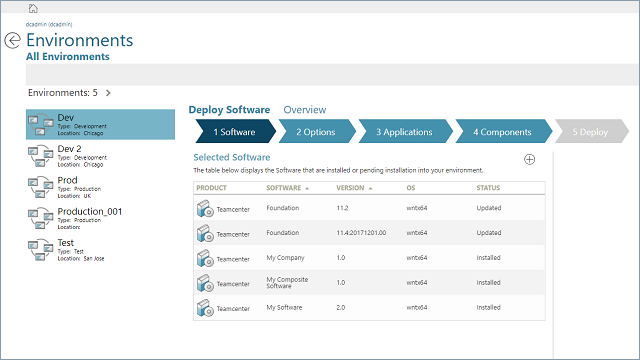Select step 1 Software

pos(236,131)
